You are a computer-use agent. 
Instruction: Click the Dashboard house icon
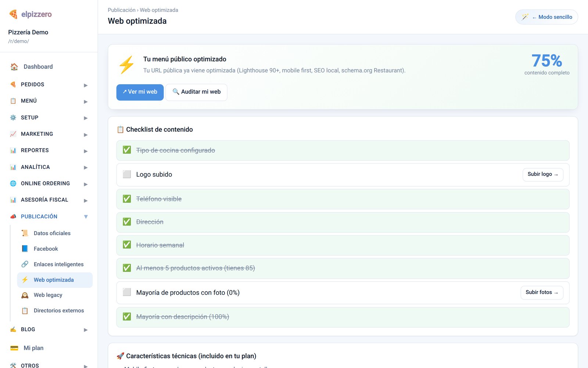click(x=14, y=67)
